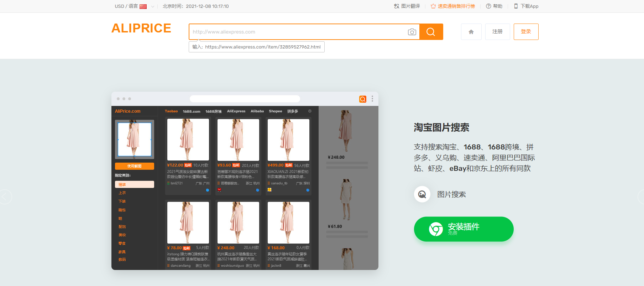Viewport: 644px width, 286px height.
Task: Select 配饰 category in sidebar
Action: [x=122, y=227]
